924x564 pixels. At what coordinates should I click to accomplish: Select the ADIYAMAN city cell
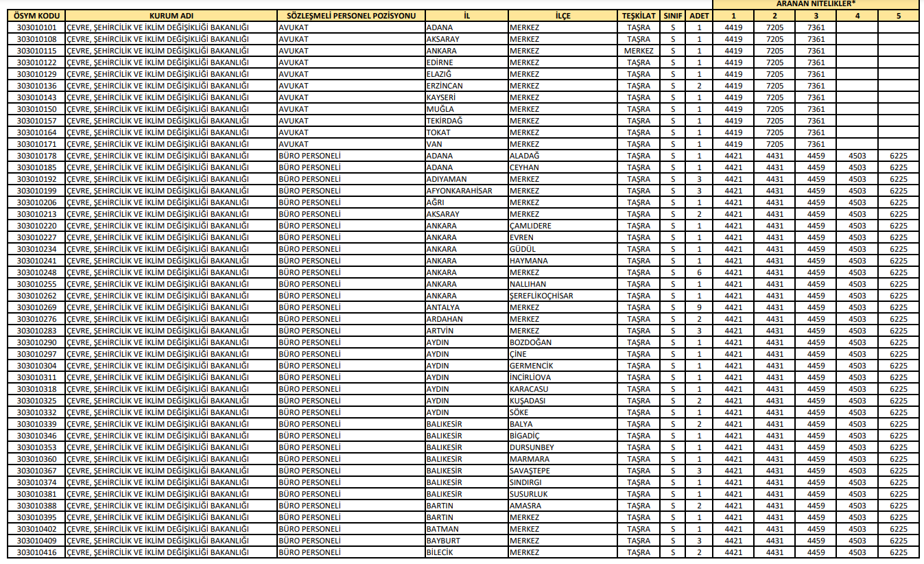(466, 179)
